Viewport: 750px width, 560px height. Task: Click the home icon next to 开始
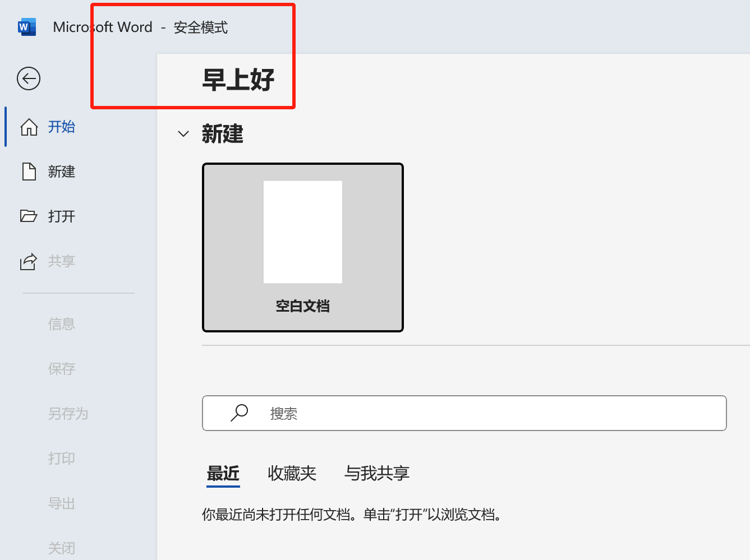click(29, 127)
